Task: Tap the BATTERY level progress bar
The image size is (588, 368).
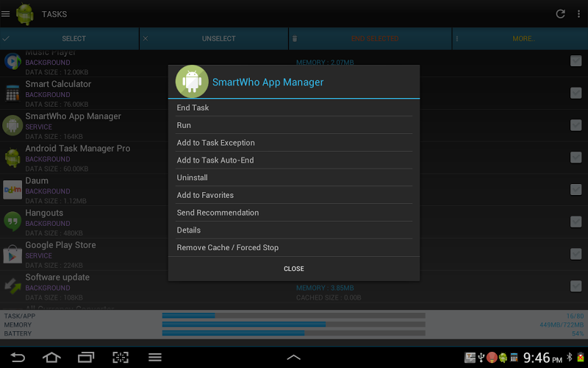Action: (293, 333)
